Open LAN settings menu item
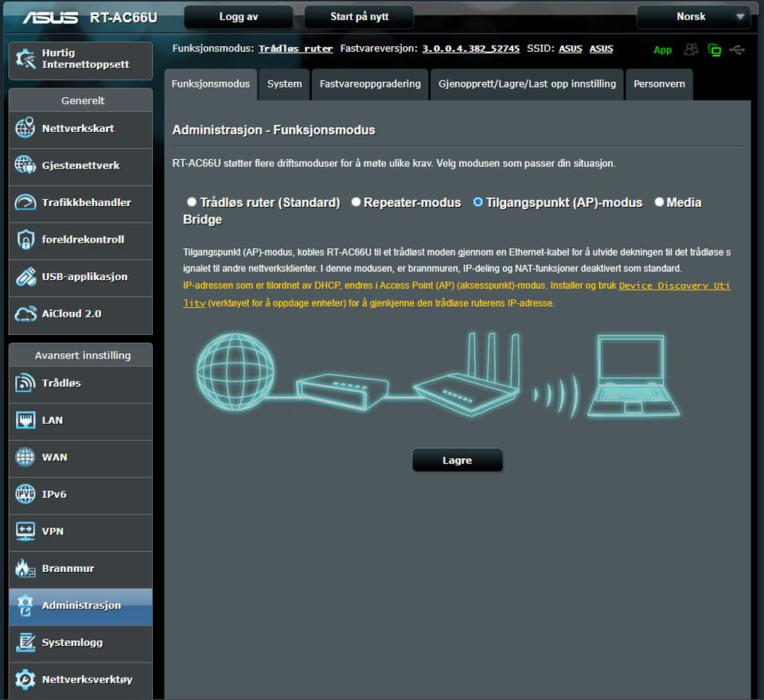Screen dimensions: 764x700 81,420
